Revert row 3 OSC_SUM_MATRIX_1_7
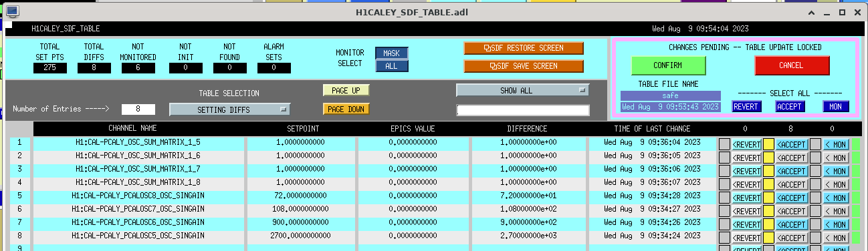The height and width of the screenshot is (251, 868). tap(746, 171)
